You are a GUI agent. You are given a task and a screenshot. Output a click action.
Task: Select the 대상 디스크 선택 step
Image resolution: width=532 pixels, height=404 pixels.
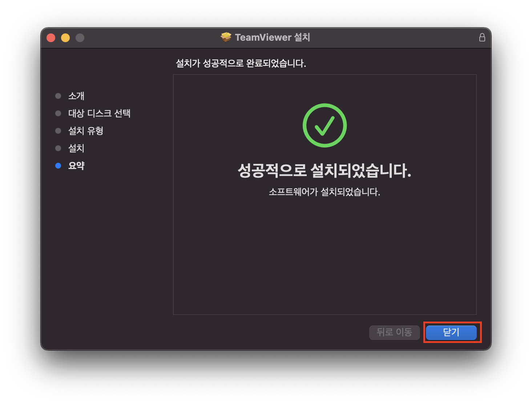pyautogui.click(x=100, y=113)
